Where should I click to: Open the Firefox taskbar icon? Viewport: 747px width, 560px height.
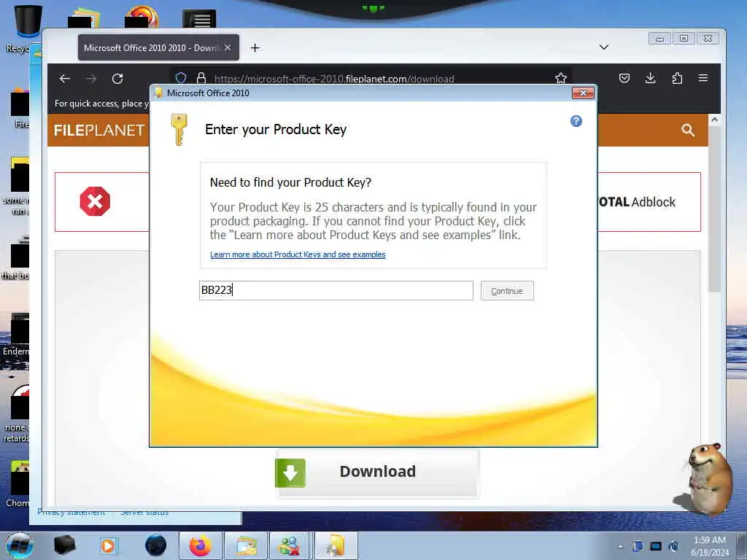[201, 545]
